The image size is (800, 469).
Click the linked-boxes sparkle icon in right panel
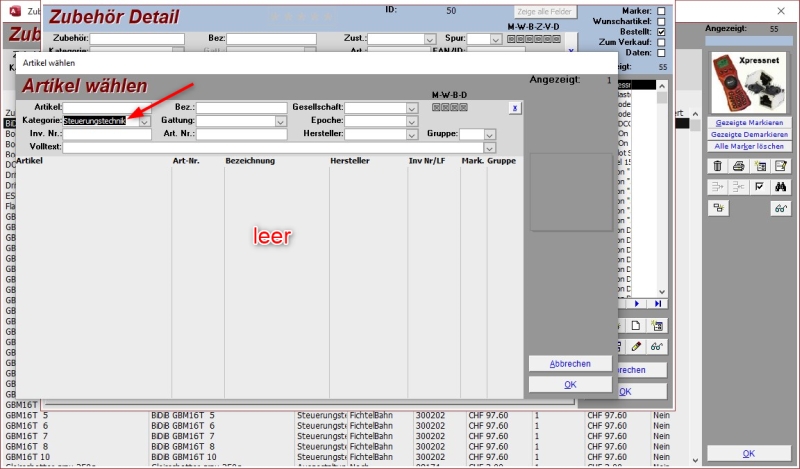718,208
